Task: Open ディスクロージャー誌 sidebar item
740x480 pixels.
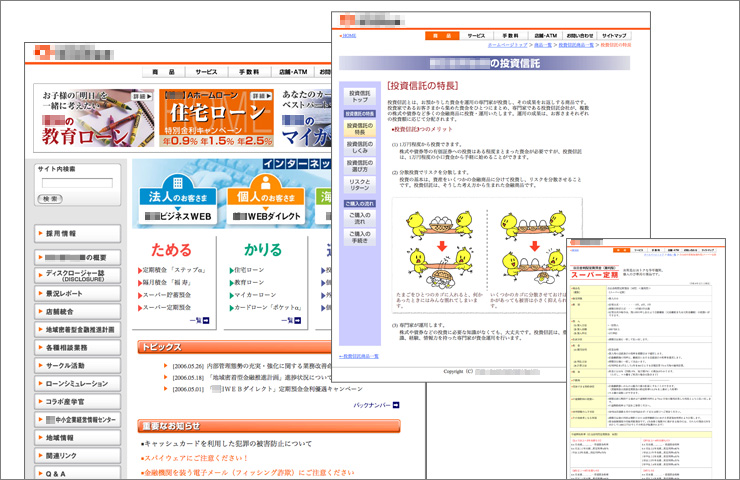Action: [77, 276]
